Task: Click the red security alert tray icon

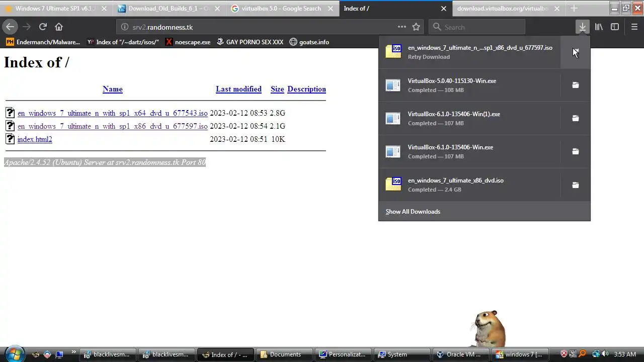Action: coord(564,354)
